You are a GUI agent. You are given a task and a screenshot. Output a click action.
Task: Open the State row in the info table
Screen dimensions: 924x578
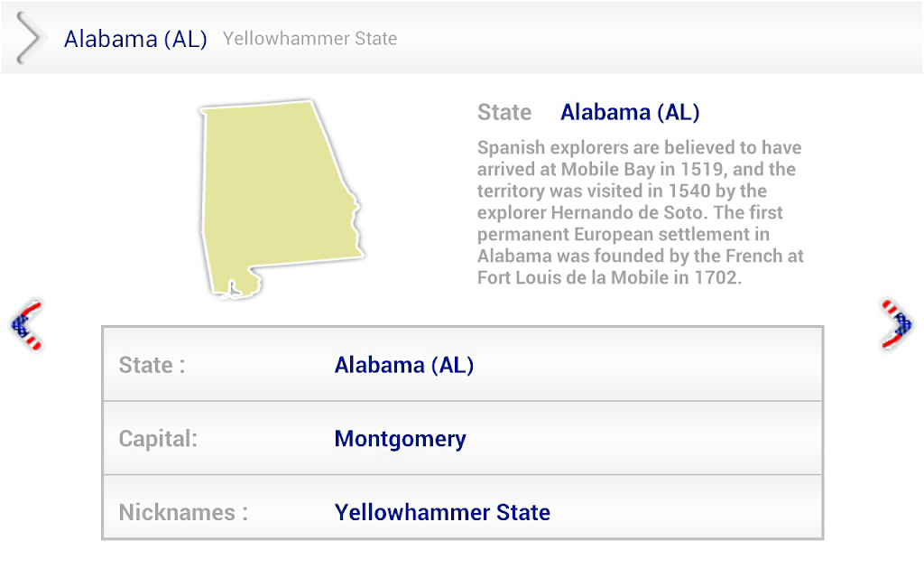pyautogui.click(x=463, y=365)
